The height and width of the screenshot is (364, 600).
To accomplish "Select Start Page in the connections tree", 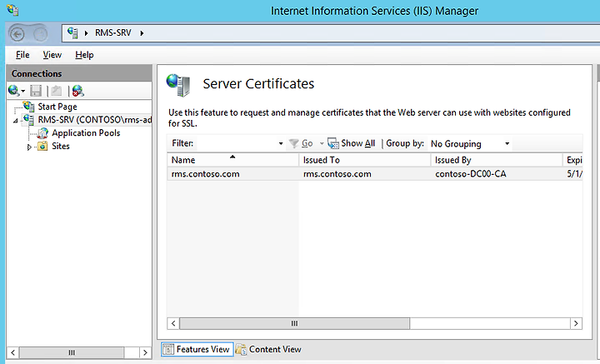I will pos(57,107).
